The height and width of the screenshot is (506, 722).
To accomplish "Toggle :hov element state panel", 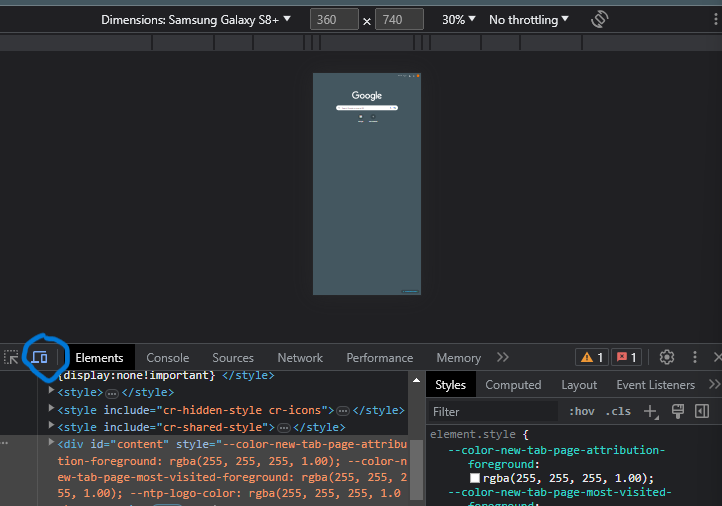I will [x=582, y=411].
